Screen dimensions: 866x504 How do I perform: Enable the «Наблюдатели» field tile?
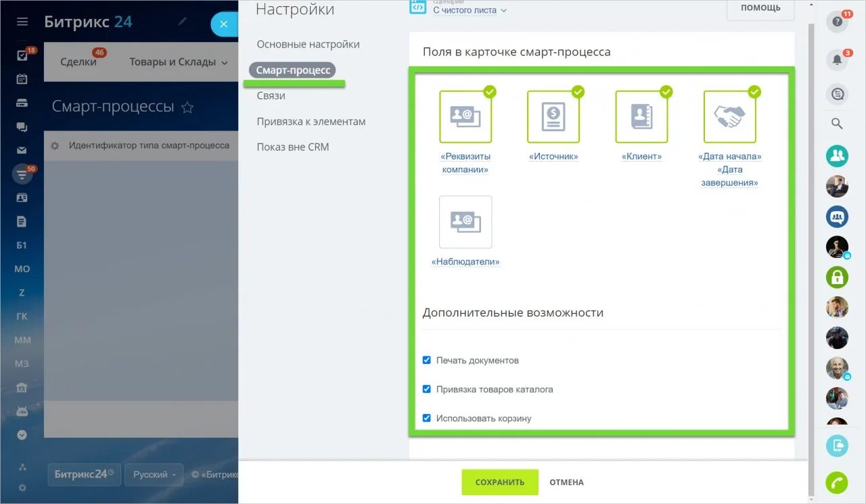click(x=465, y=222)
